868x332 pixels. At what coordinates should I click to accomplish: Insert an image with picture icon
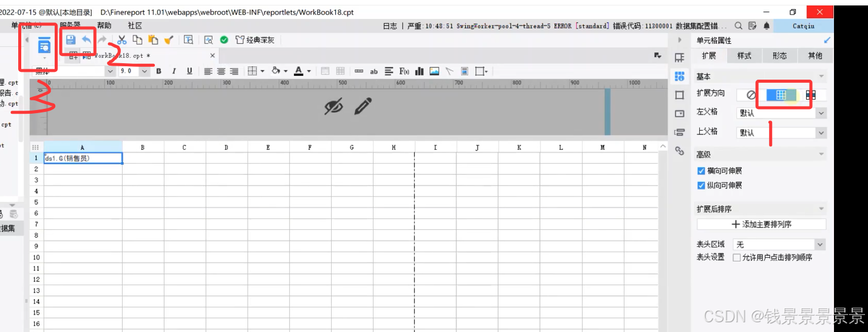pyautogui.click(x=434, y=71)
